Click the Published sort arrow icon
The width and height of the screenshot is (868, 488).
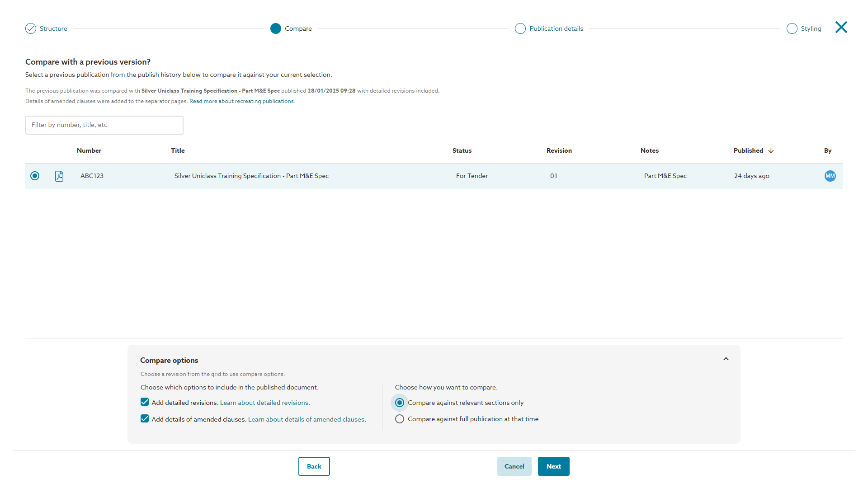pyautogui.click(x=771, y=150)
